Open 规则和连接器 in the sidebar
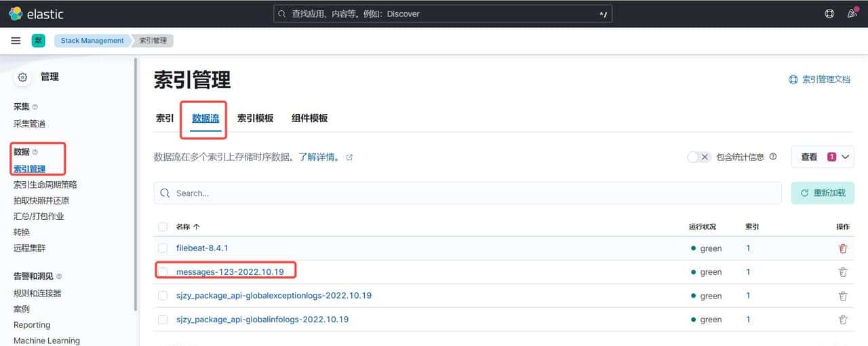This screenshot has height=346, width=868. point(37,293)
